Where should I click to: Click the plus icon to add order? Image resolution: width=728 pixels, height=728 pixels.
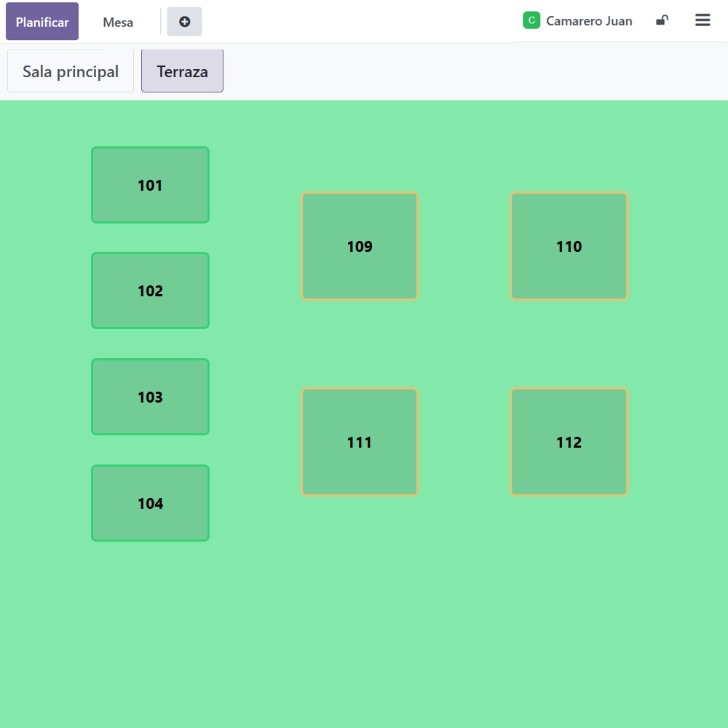coord(184,22)
